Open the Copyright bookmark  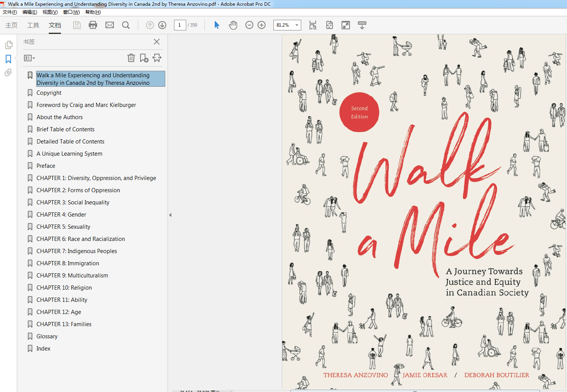click(x=49, y=93)
